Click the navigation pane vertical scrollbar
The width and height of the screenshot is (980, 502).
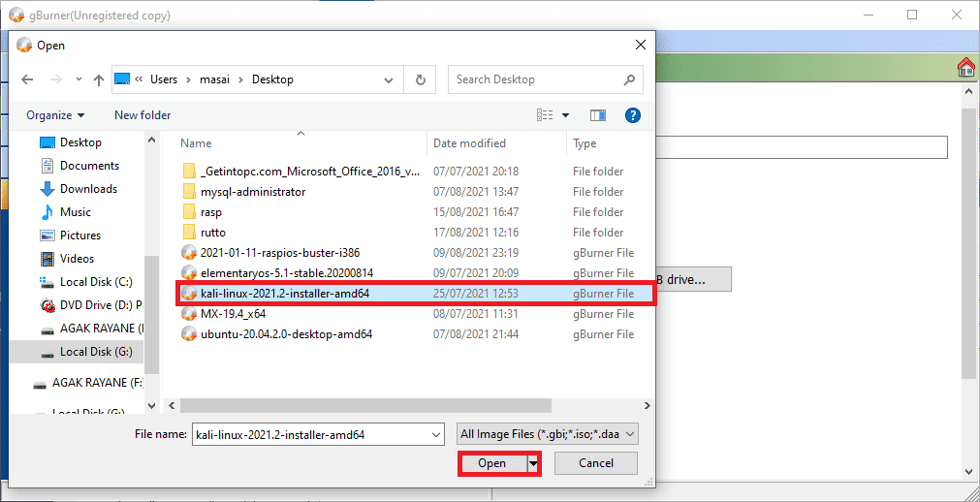click(152, 314)
